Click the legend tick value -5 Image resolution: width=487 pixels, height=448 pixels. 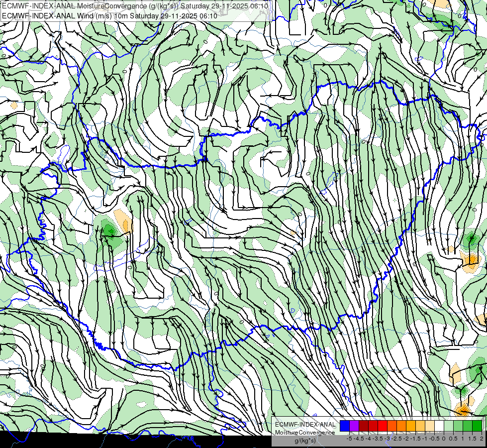(x=349, y=439)
